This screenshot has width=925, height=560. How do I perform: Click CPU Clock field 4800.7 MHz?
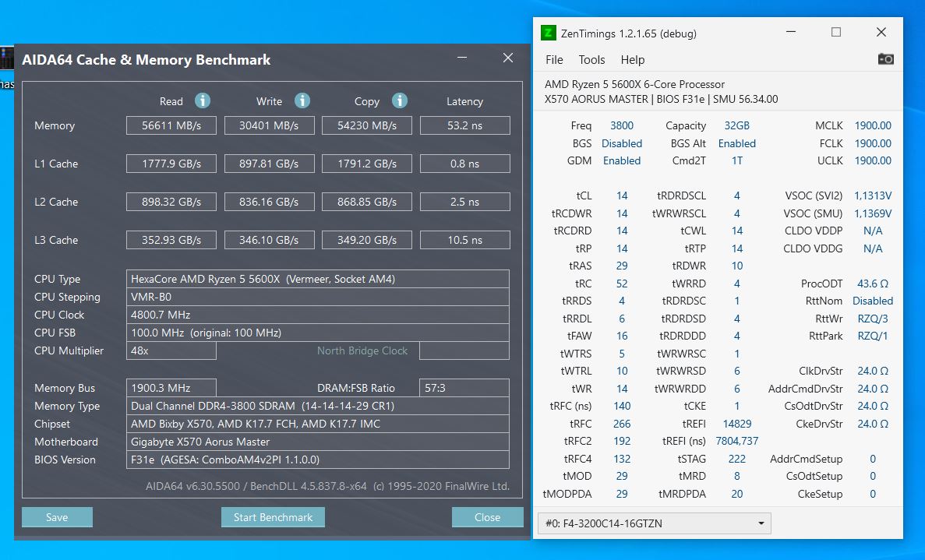tap(318, 315)
